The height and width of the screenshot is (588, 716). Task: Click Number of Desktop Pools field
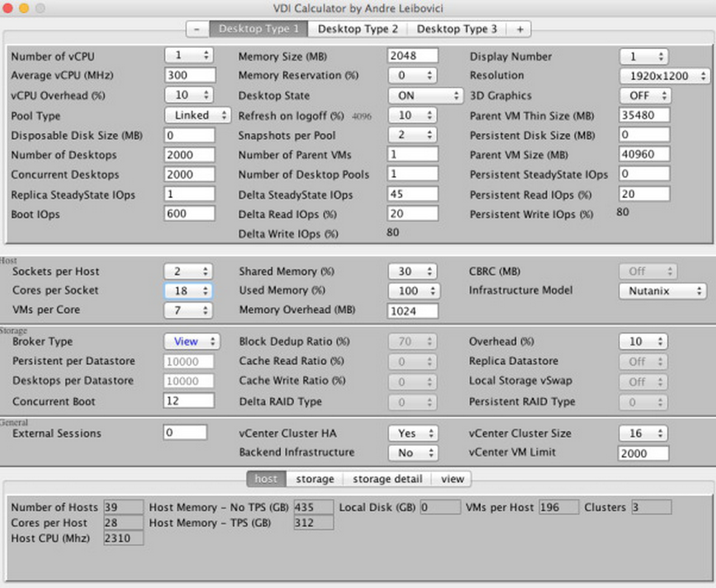pyautogui.click(x=413, y=174)
